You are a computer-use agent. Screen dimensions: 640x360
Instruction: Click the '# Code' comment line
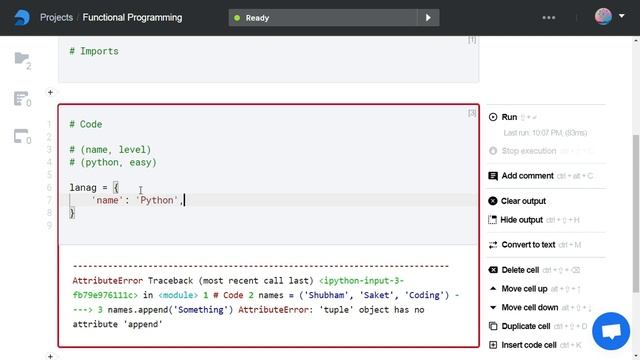[86, 124]
